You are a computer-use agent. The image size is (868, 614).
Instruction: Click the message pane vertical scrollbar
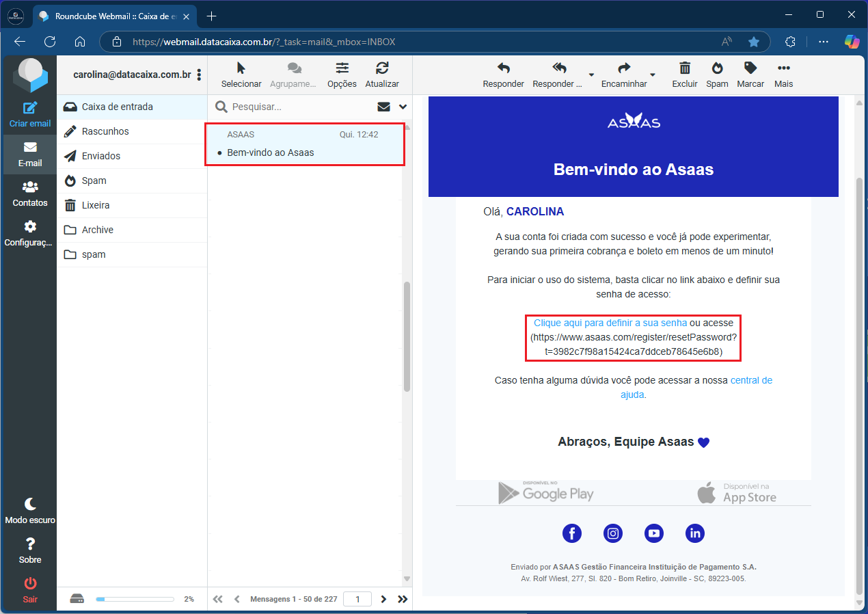tap(859, 342)
